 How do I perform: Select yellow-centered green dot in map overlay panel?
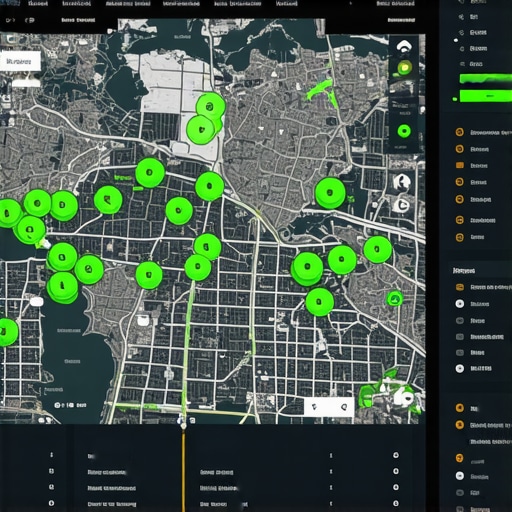pyautogui.click(x=404, y=68)
